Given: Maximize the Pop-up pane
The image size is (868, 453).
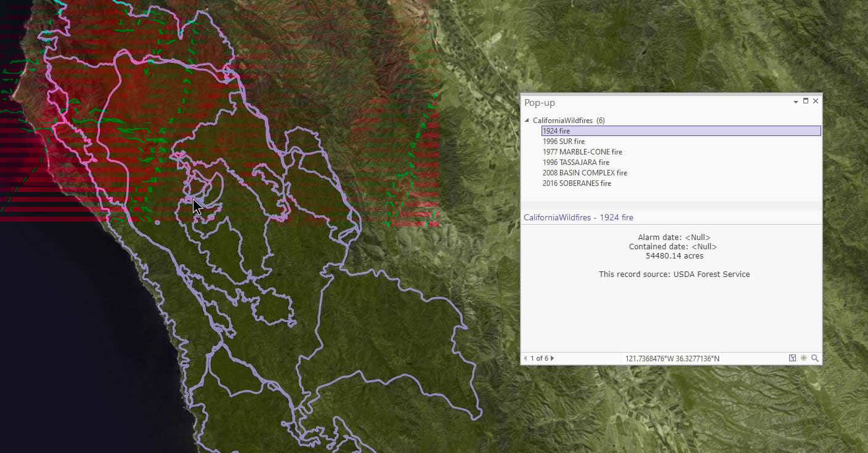Looking at the screenshot, I should (805, 101).
